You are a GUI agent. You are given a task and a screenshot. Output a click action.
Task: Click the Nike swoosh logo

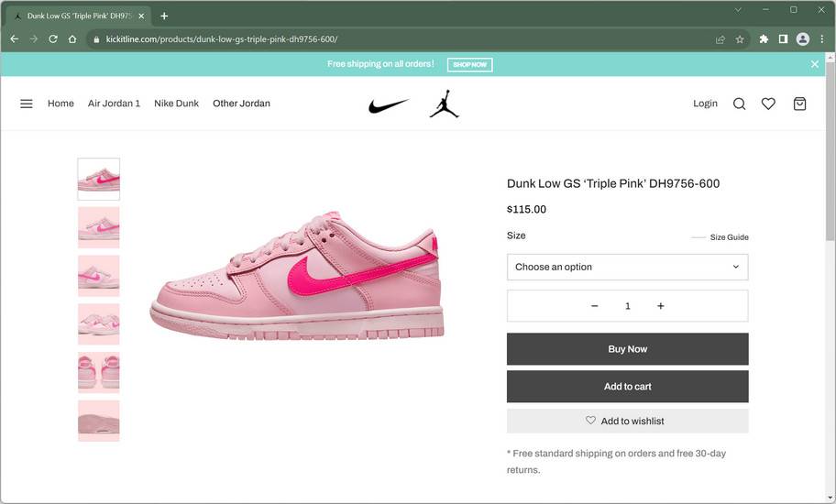[389, 105]
